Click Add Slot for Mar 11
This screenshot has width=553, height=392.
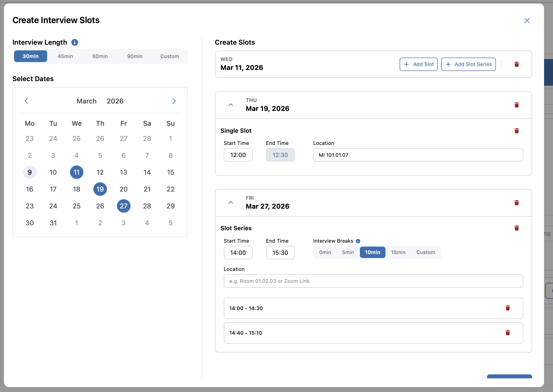(x=418, y=64)
